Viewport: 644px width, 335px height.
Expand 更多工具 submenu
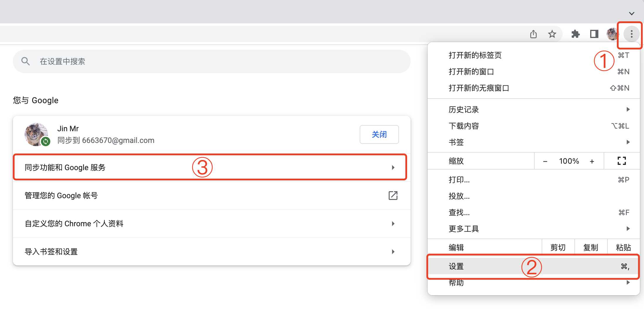click(533, 229)
